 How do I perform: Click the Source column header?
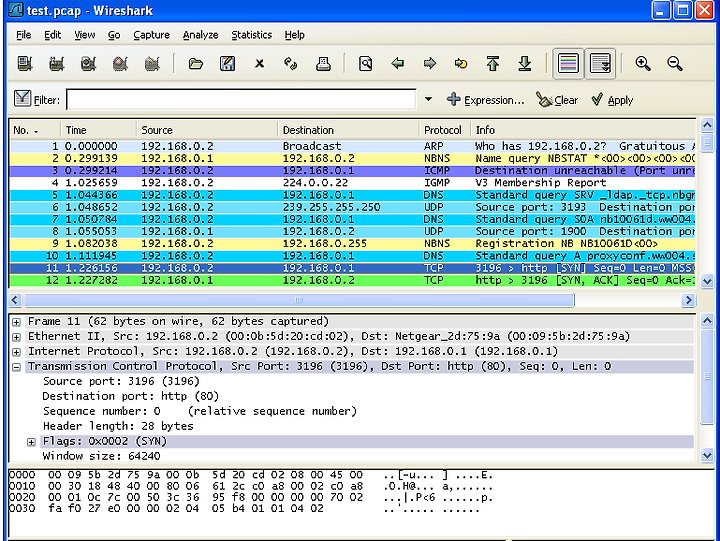pos(207,130)
